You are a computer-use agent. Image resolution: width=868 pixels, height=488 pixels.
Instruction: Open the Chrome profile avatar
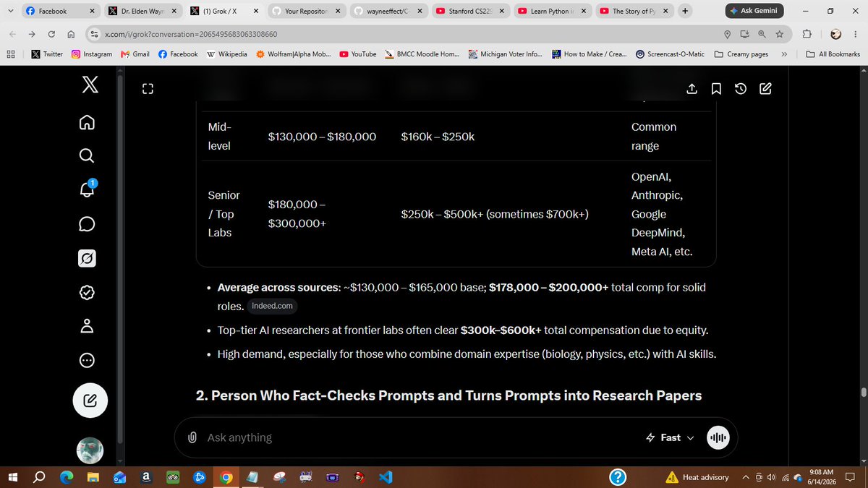click(x=835, y=34)
